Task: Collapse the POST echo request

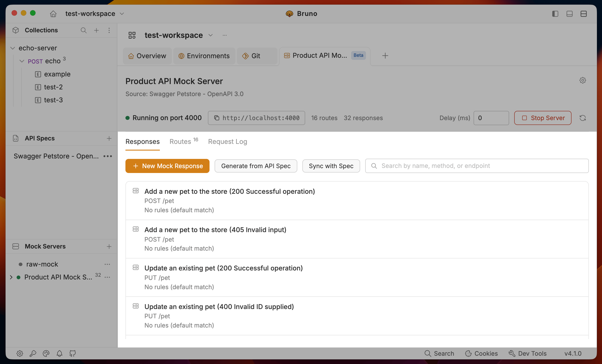Action: point(22,61)
